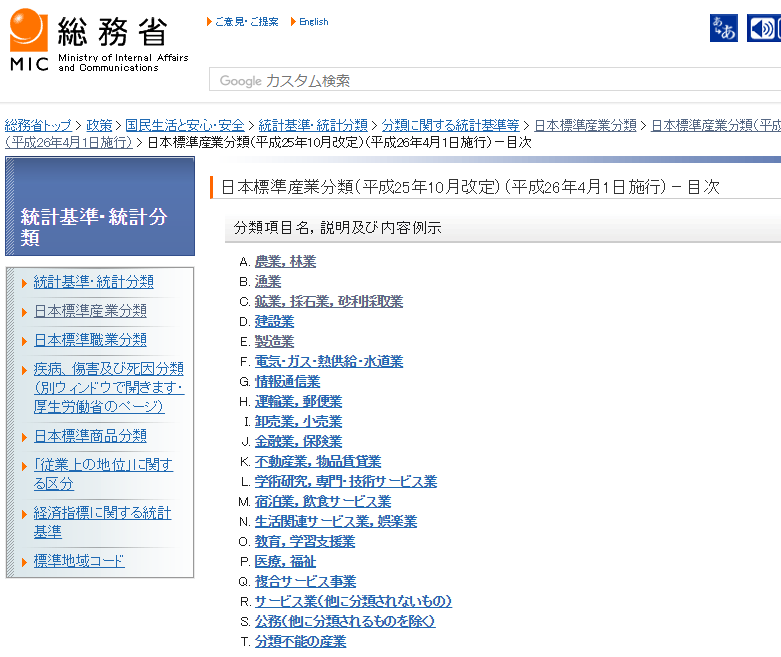Open 政策 breadcrumb link

[99, 126]
